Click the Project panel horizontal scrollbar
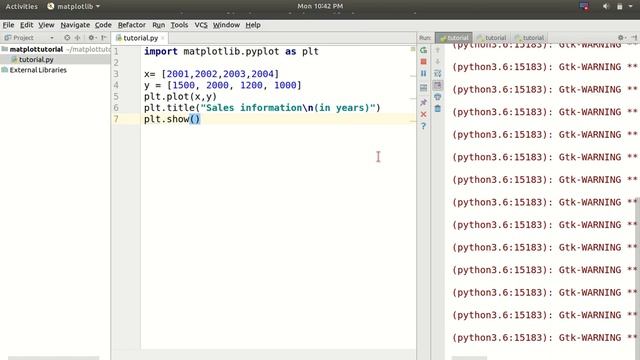The height and width of the screenshot is (360, 640). (x=53, y=358)
